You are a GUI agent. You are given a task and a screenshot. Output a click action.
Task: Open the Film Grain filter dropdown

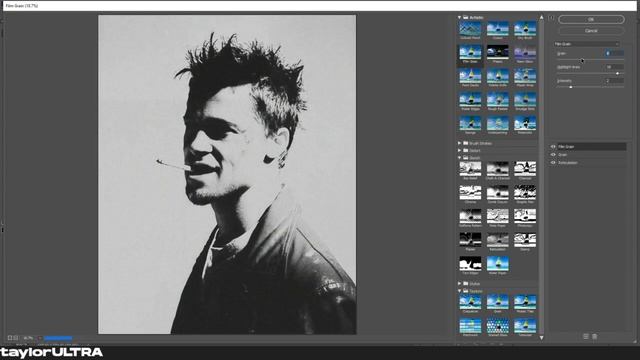(x=587, y=44)
